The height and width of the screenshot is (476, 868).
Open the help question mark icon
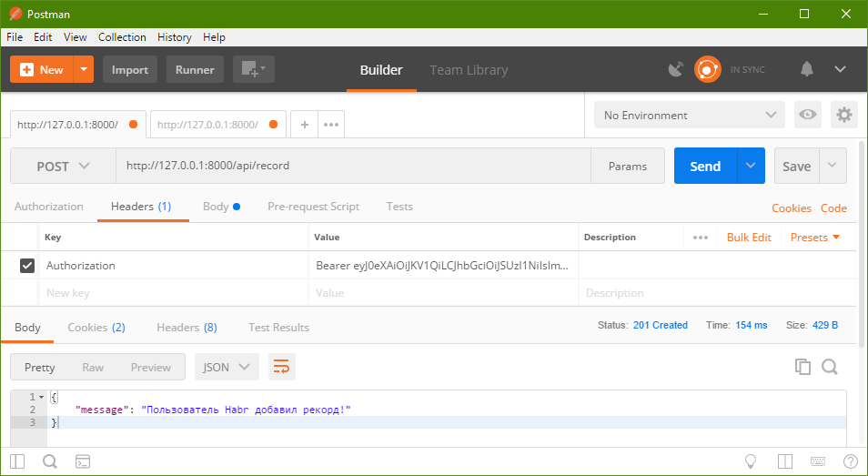click(851, 461)
